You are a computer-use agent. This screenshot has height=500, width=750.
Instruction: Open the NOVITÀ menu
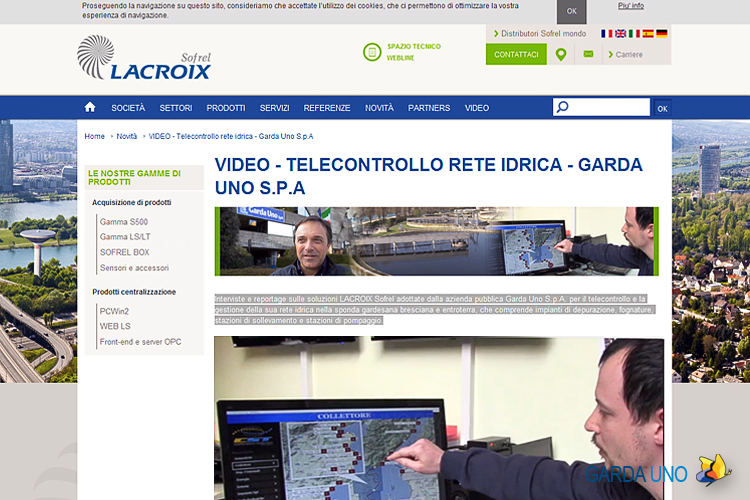tap(379, 108)
